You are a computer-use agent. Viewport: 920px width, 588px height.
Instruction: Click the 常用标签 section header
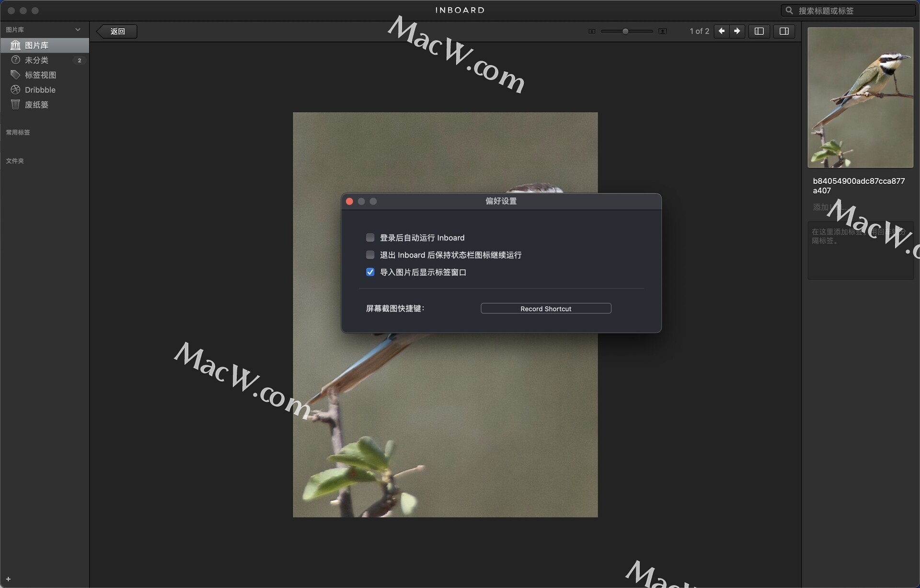[x=18, y=132]
